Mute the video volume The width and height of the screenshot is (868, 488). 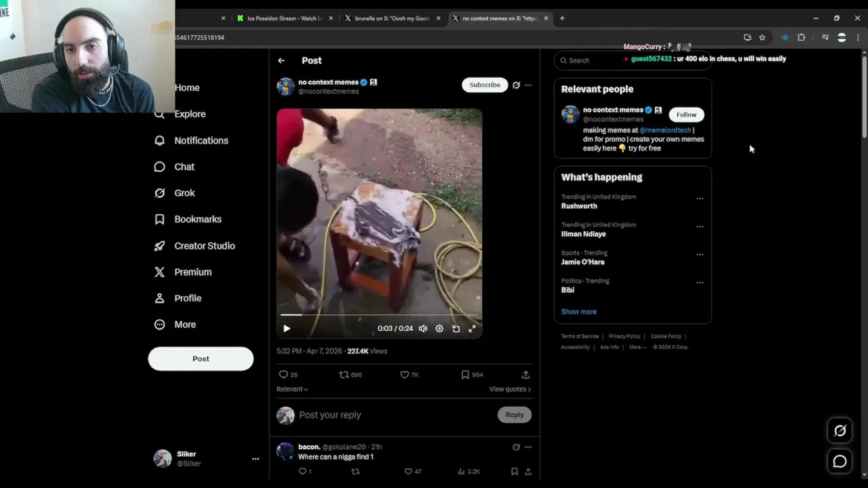click(x=423, y=328)
